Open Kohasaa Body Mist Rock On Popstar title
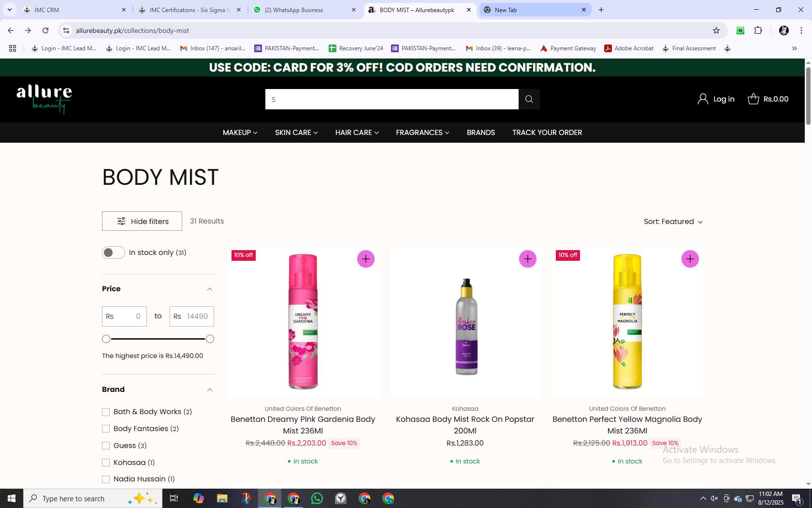This screenshot has height=508, width=812. point(465,425)
